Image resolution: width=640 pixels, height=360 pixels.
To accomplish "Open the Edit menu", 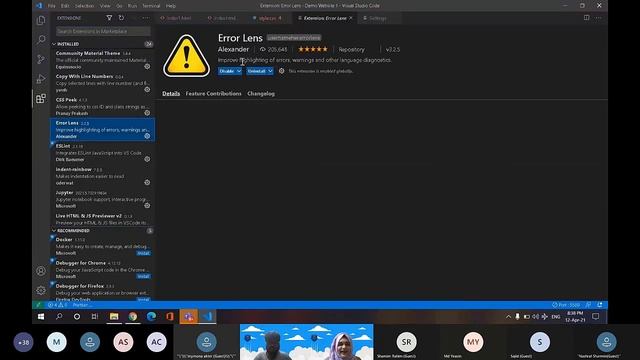I will point(65,6).
